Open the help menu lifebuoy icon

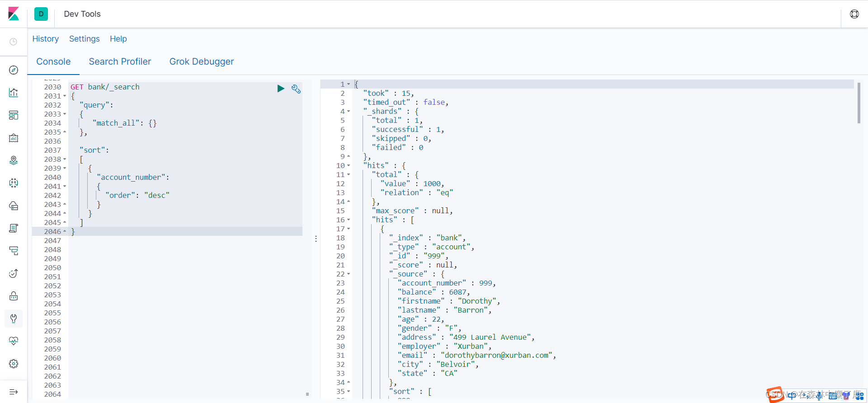(x=854, y=14)
